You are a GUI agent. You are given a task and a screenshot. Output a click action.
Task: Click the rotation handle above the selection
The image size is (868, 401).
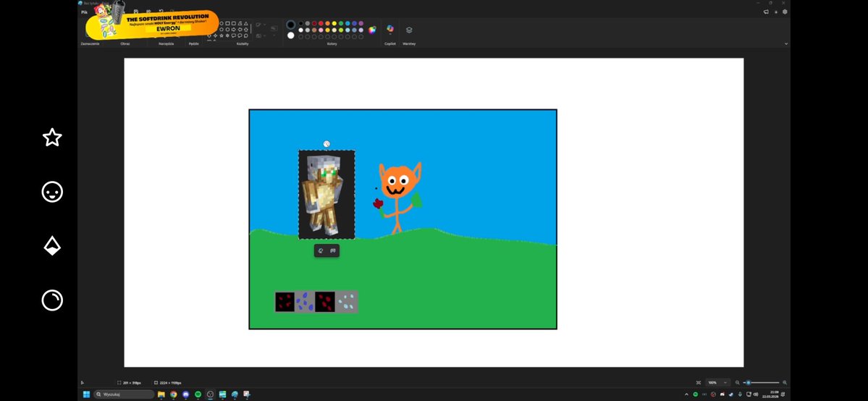326,144
